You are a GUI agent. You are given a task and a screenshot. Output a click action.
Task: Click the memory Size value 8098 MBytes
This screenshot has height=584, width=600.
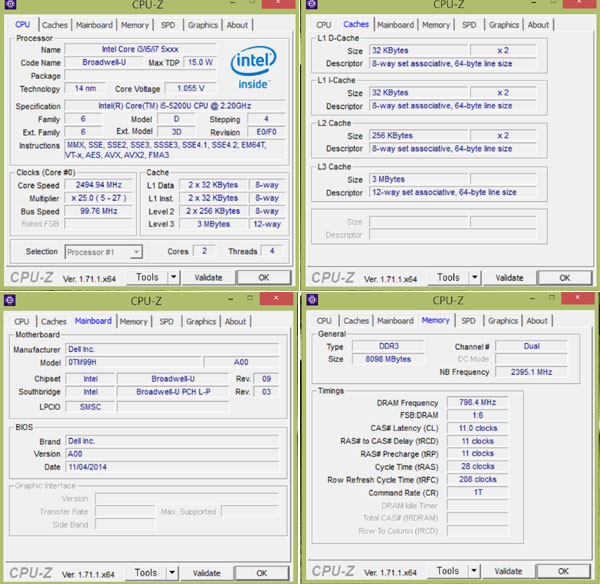click(388, 359)
